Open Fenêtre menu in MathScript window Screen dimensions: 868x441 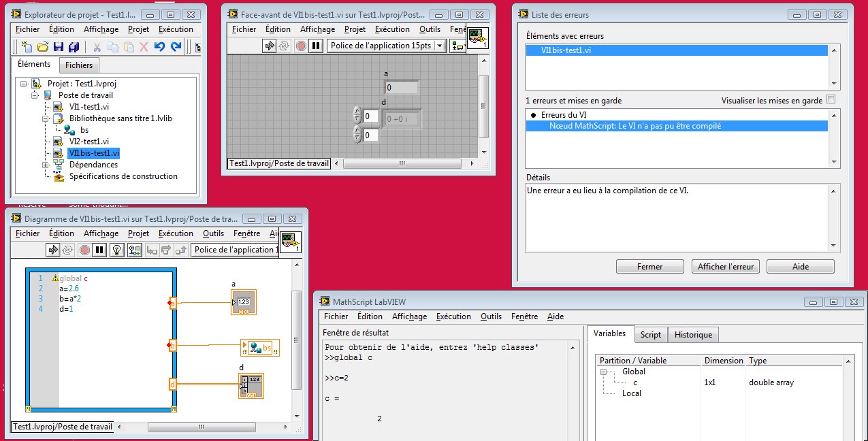click(x=524, y=316)
